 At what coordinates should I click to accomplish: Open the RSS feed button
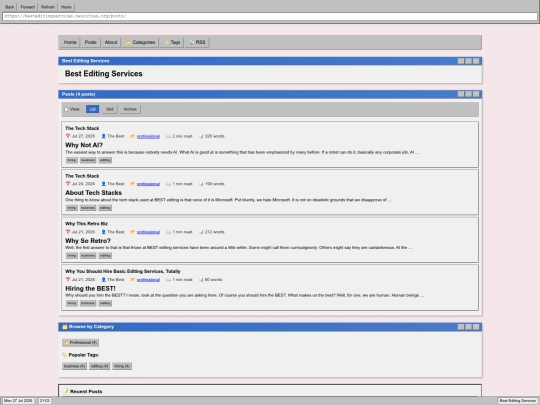(197, 42)
